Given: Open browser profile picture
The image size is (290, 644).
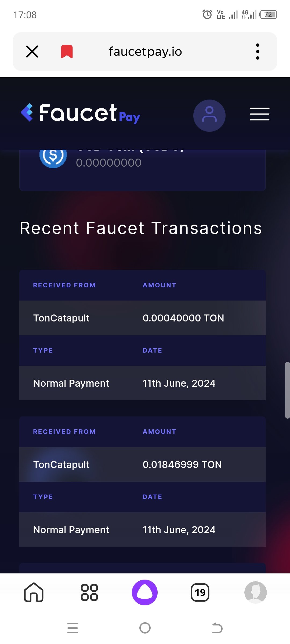Looking at the screenshot, I should pyautogui.click(x=256, y=592).
